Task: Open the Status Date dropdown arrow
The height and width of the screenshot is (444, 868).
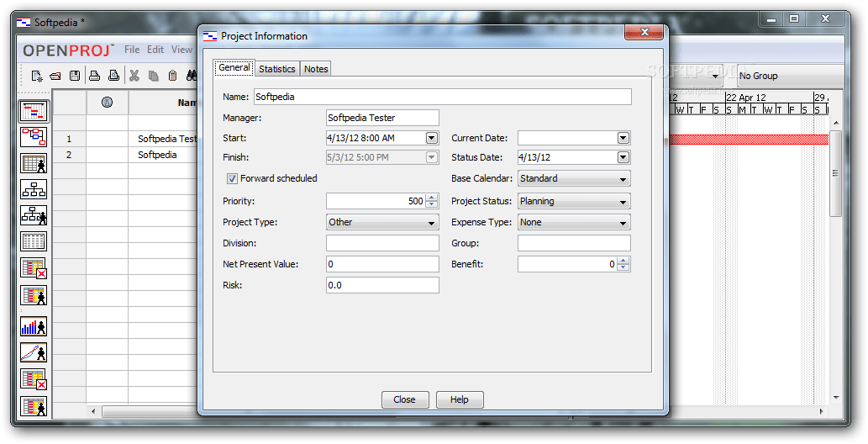Action: 623,157
